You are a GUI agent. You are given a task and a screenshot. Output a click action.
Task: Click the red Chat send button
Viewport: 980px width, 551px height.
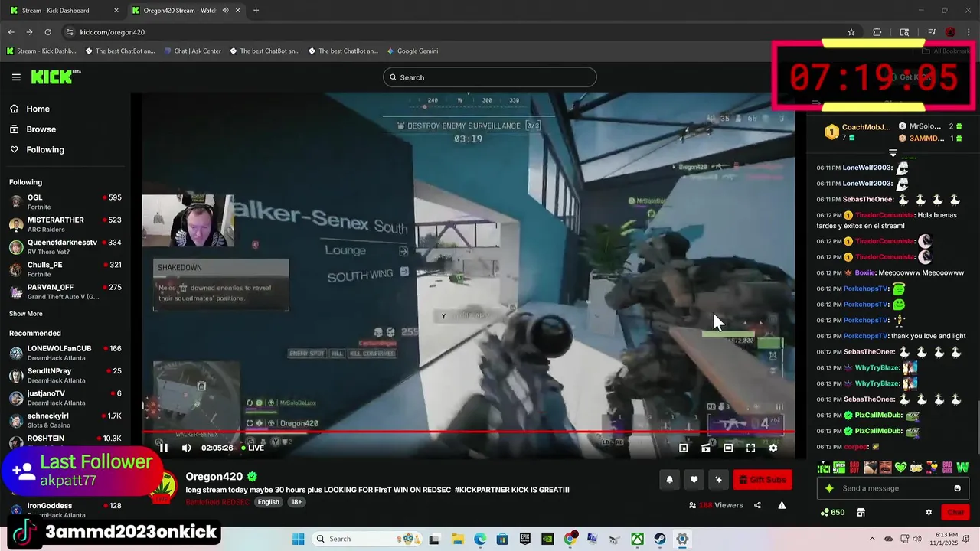(x=955, y=512)
